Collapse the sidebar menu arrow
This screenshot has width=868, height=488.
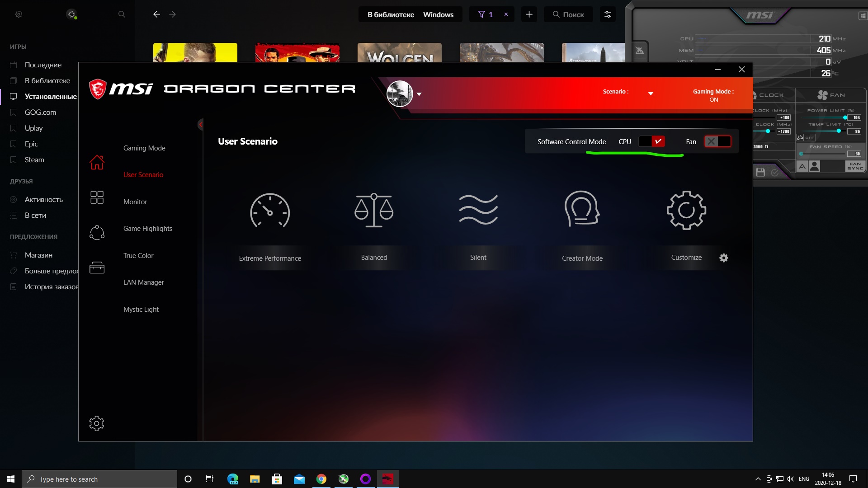tap(200, 124)
